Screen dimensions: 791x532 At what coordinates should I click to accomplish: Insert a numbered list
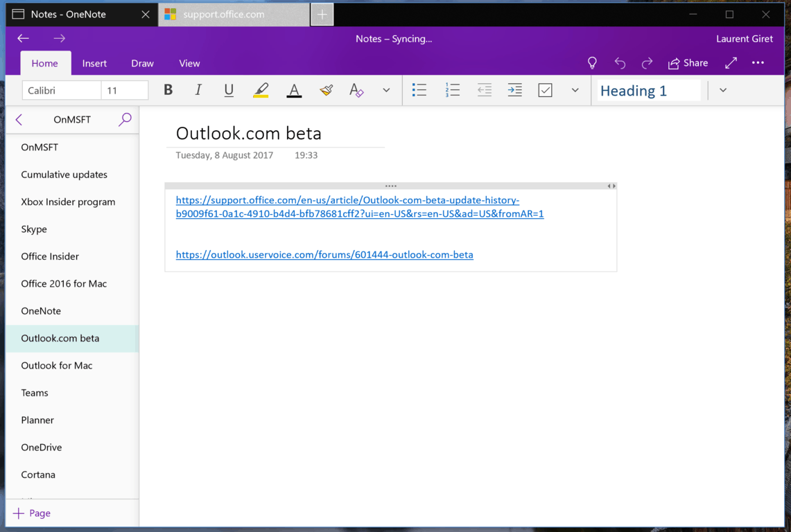coord(452,90)
